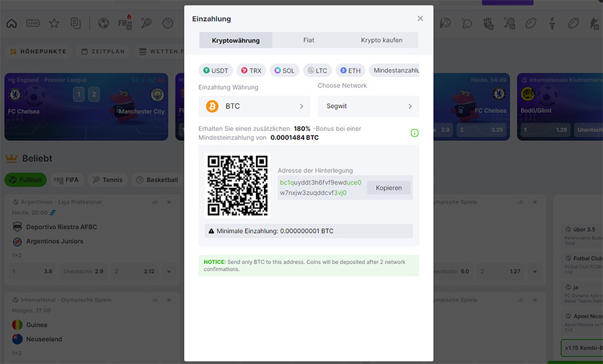Open the Zeitplan tab
The width and height of the screenshot is (603, 364).
tap(103, 51)
